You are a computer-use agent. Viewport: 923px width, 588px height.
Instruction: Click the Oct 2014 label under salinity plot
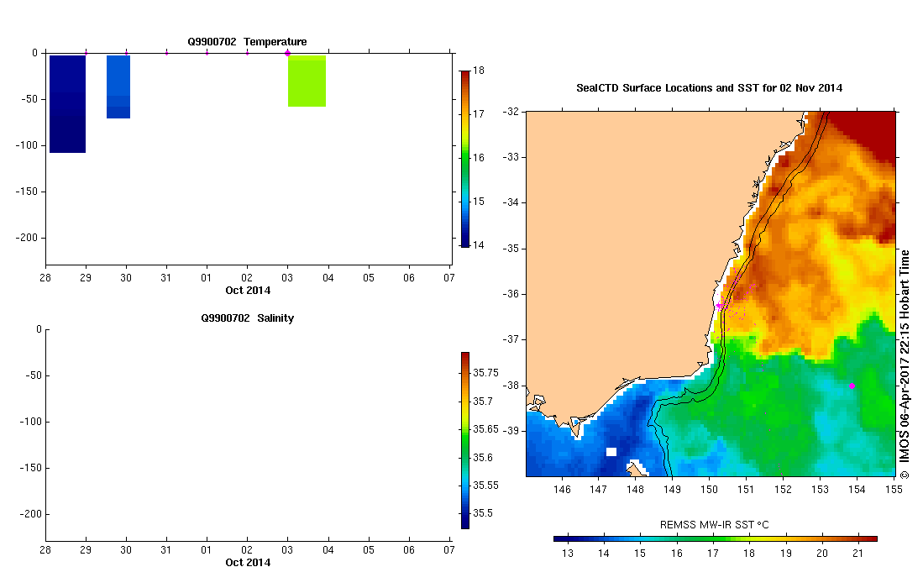(248, 562)
